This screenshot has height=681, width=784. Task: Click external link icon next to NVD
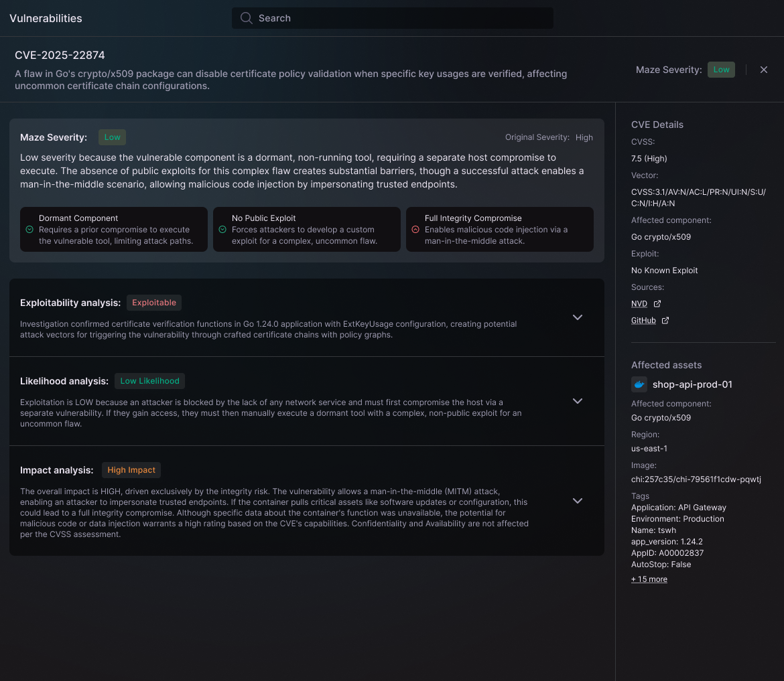tap(657, 303)
